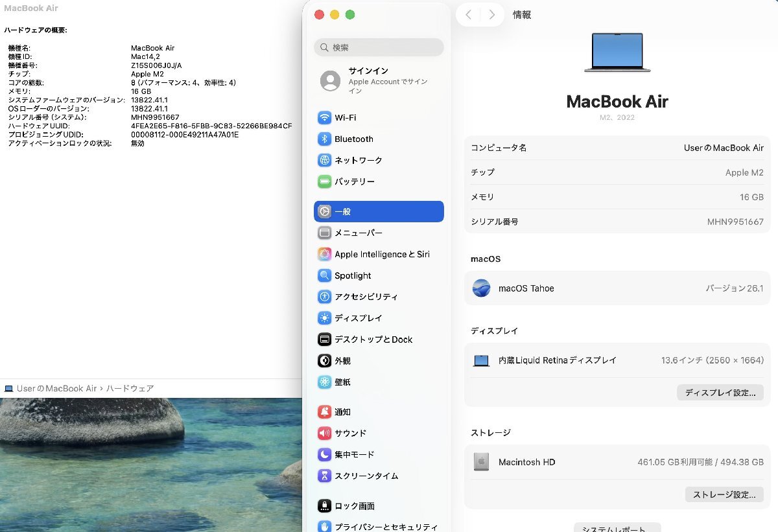Open the 集中モード moon icon
The image size is (778, 532).
(325, 454)
